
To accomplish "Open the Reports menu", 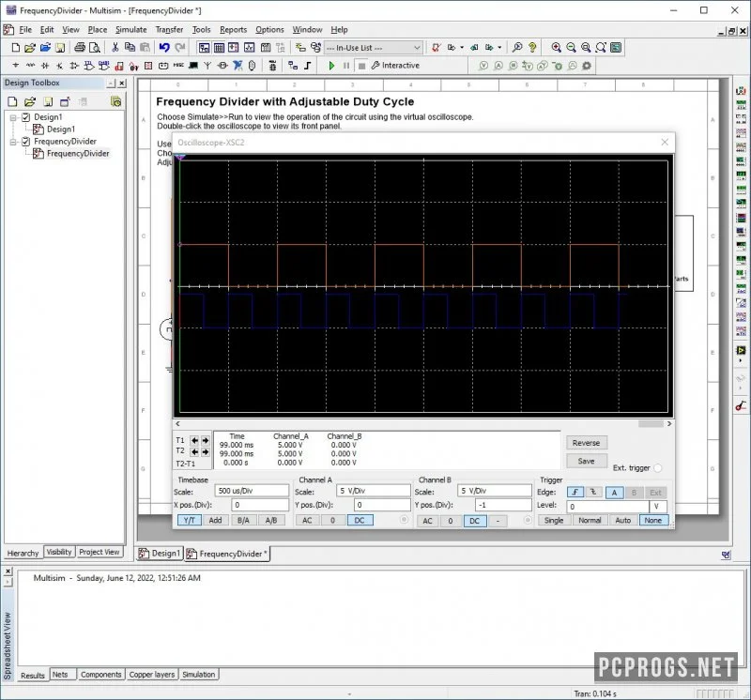I will tap(233, 30).
